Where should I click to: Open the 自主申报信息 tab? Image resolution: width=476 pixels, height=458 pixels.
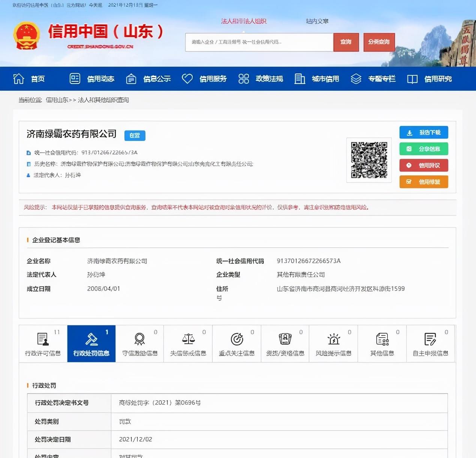pos(430,344)
